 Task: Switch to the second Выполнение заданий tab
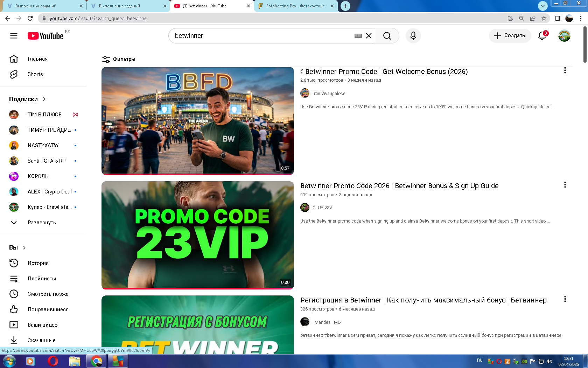128,6
